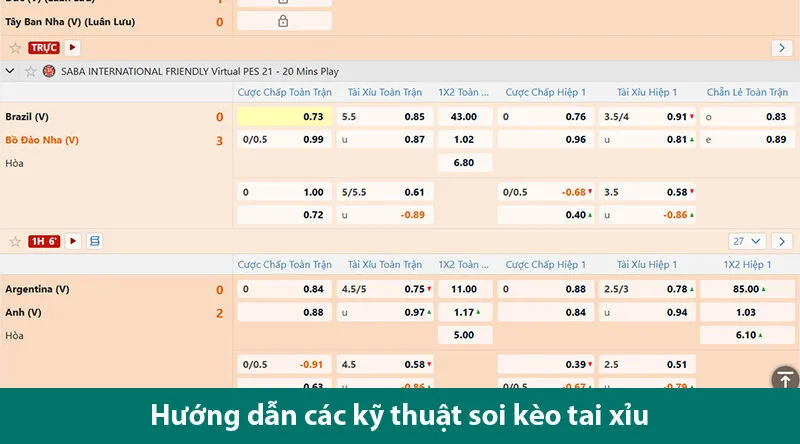Click the Chẵn Lẻ Toàn Trận column header

coord(747,92)
